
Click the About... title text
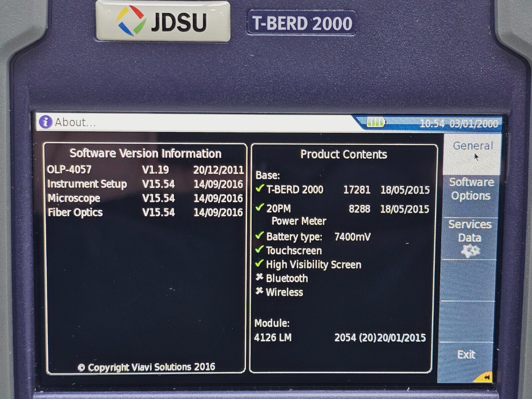point(75,122)
